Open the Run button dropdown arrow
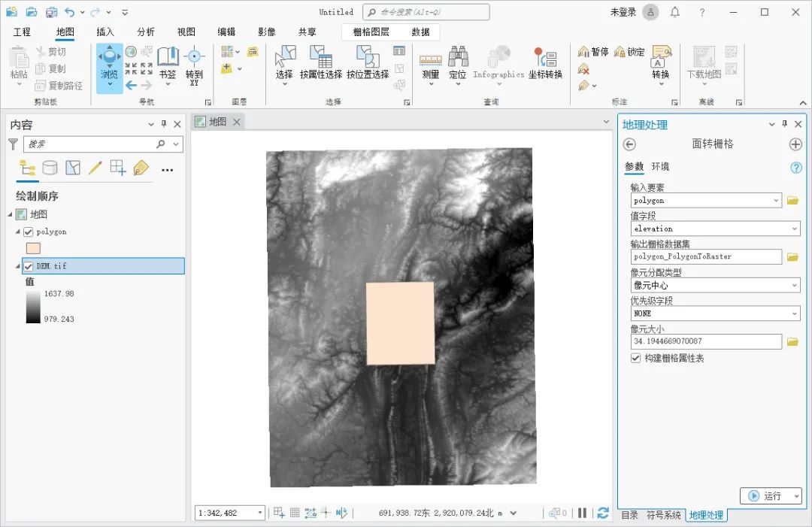812x527 pixels. tap(796, 496)
